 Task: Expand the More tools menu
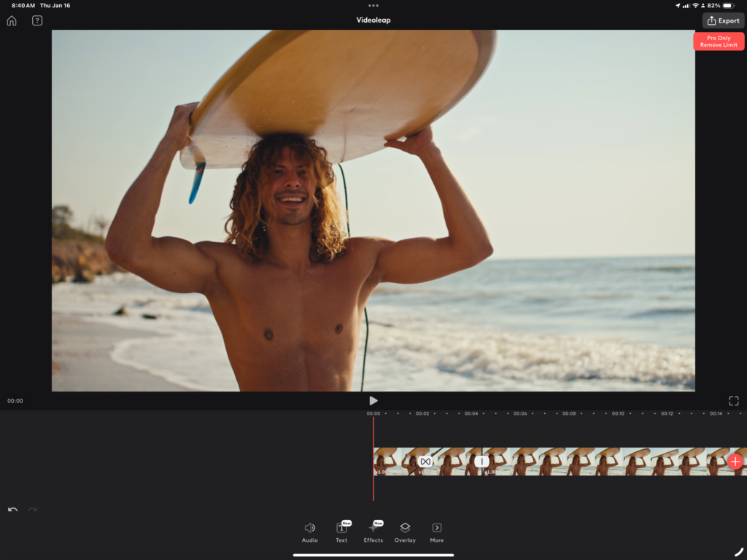pos(436,532)
